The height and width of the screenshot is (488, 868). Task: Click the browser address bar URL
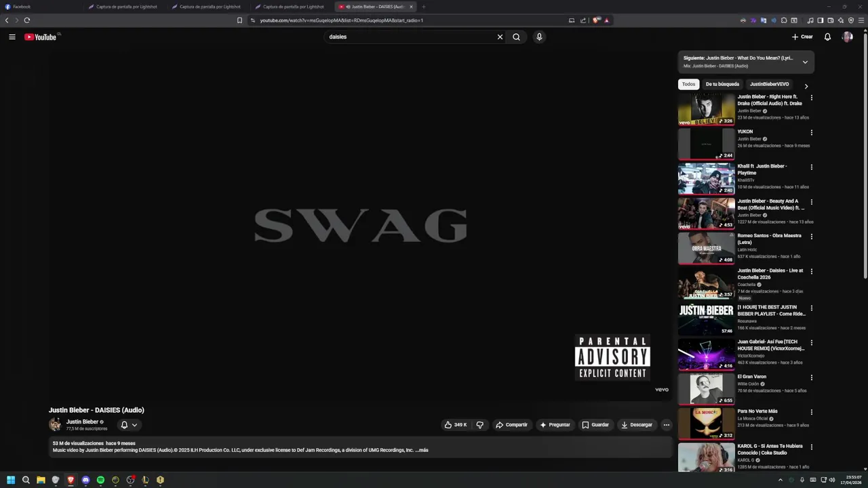point(342,20)
